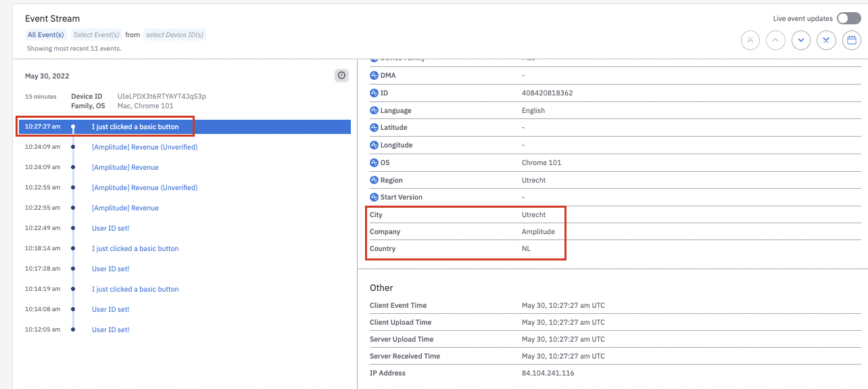Click the Amplitude icon next to Region
Screen dimensions: 868x389
click(x=374, y=181)
